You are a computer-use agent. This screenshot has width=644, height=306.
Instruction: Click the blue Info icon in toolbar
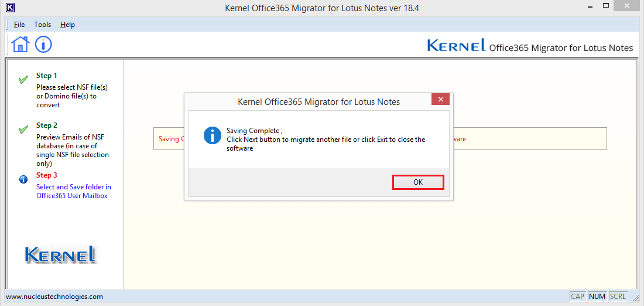43,44
